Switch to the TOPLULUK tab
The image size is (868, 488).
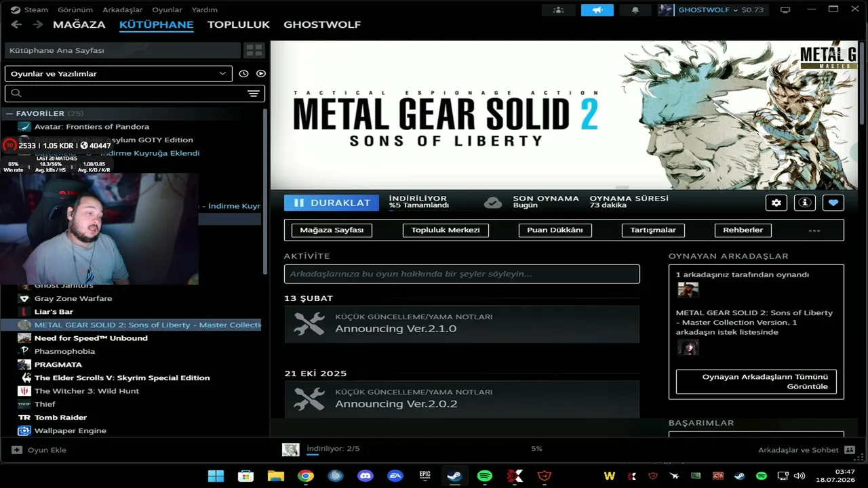[x=239, y=24]
